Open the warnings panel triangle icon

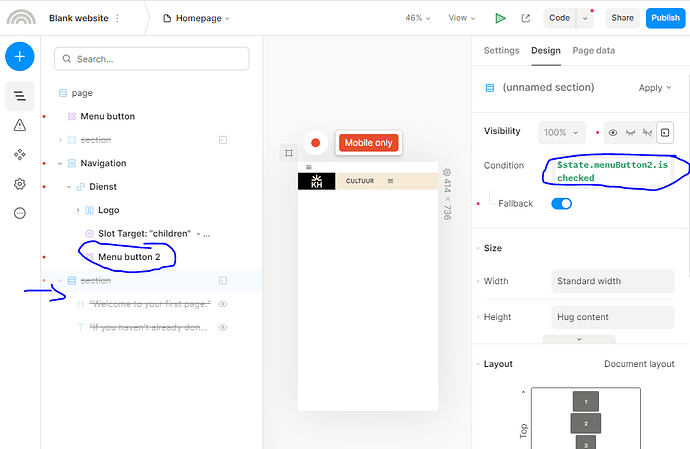tap(20, 125)
